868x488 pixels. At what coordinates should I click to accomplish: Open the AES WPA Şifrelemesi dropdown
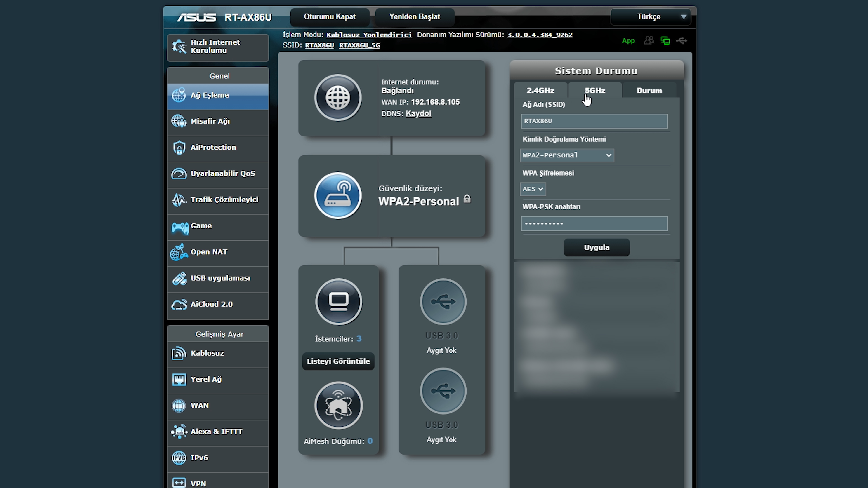[x=533, y=189]
